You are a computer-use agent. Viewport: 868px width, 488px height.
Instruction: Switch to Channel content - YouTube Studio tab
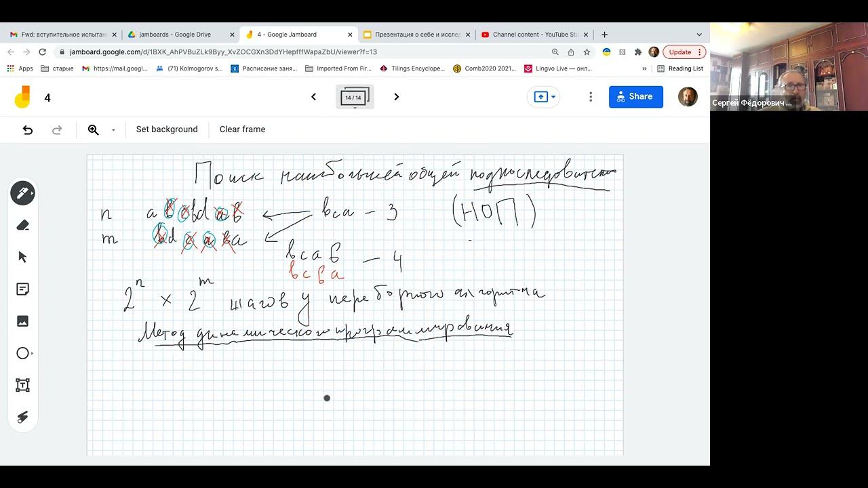click(x=536, y=35)
